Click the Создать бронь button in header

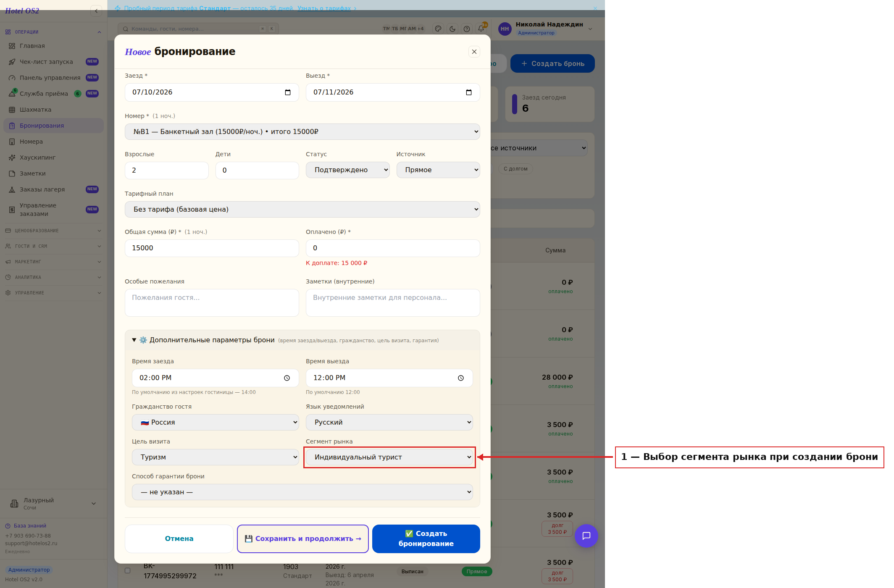tap(552, 63)
